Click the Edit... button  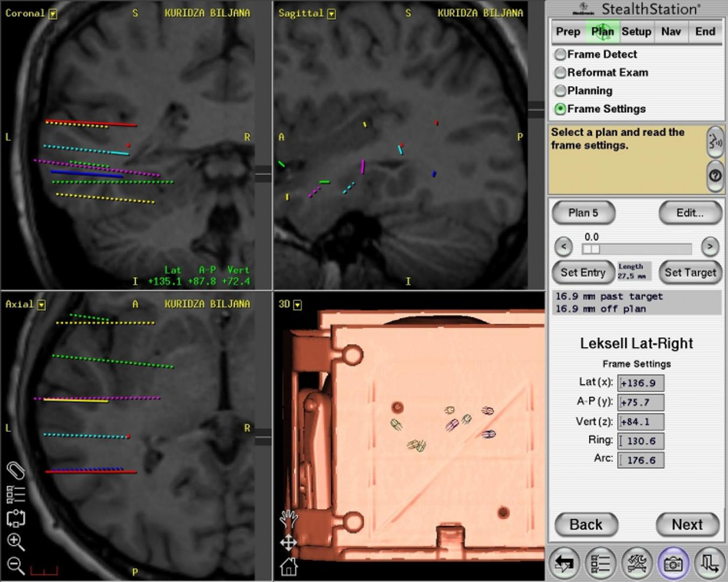(690, 213)
